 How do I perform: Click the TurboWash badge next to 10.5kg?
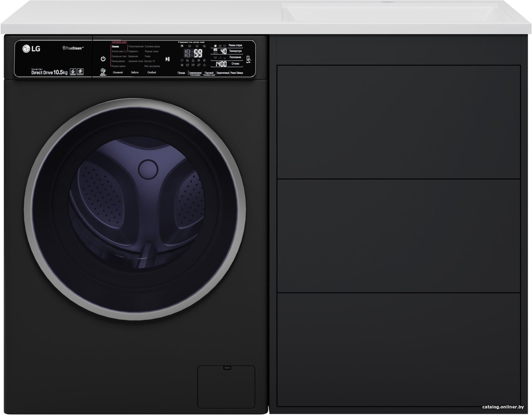(x=80, y=71)
